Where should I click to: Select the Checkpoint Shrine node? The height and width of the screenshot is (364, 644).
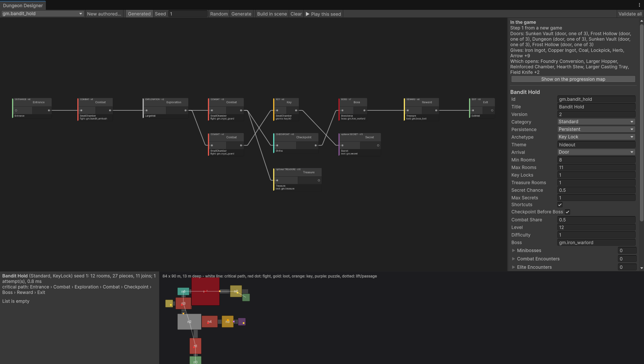point(296,143)
